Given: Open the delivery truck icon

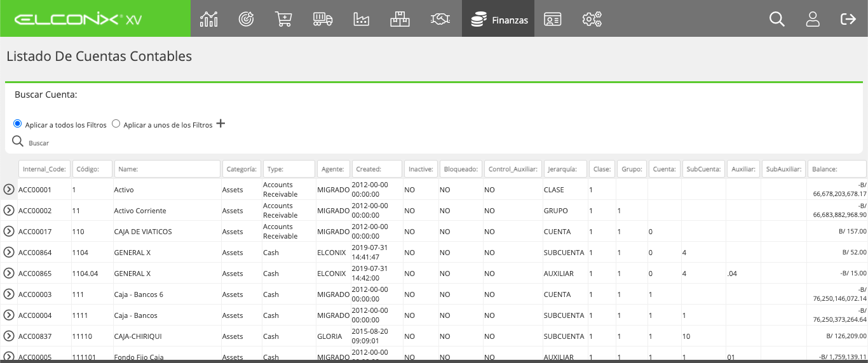Looking at the screenshot, I should 323,19.
